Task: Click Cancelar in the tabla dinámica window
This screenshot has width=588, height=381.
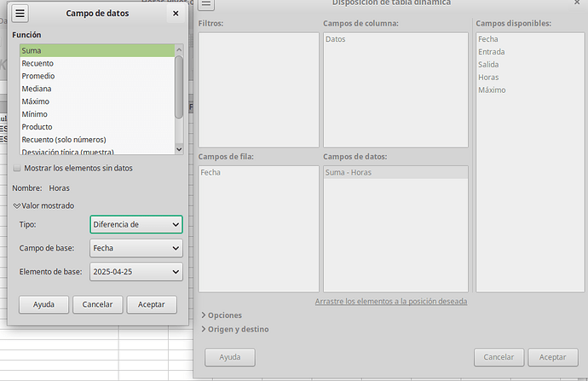Action: click(x=499, y=357)
